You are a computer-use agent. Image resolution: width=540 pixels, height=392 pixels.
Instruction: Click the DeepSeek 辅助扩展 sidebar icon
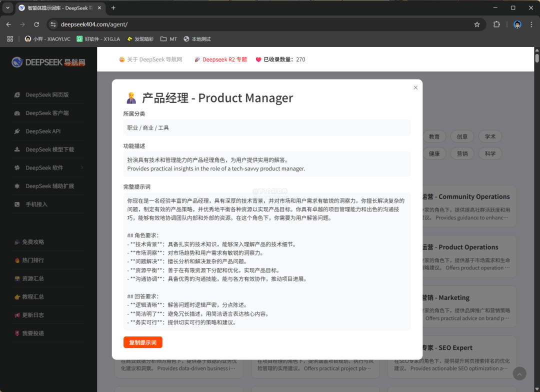pyautogui.click(x=17, y=186)
